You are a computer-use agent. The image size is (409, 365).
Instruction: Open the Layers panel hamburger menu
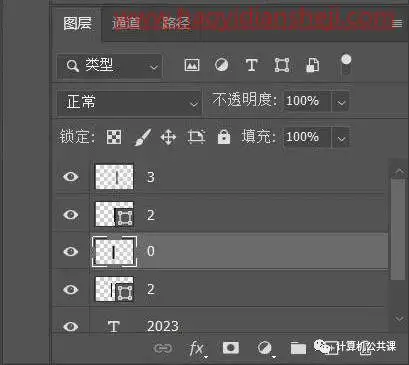tap(397, 23)
